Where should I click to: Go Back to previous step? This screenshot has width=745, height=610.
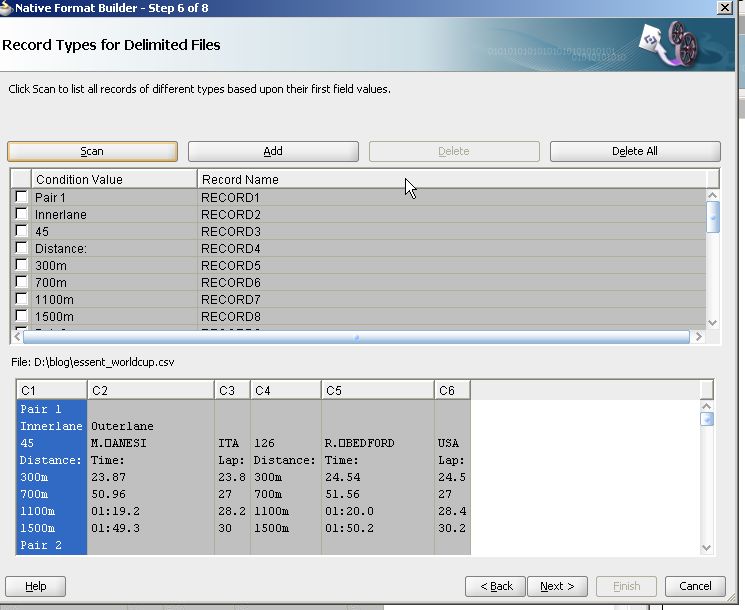[x=496, y=586]
